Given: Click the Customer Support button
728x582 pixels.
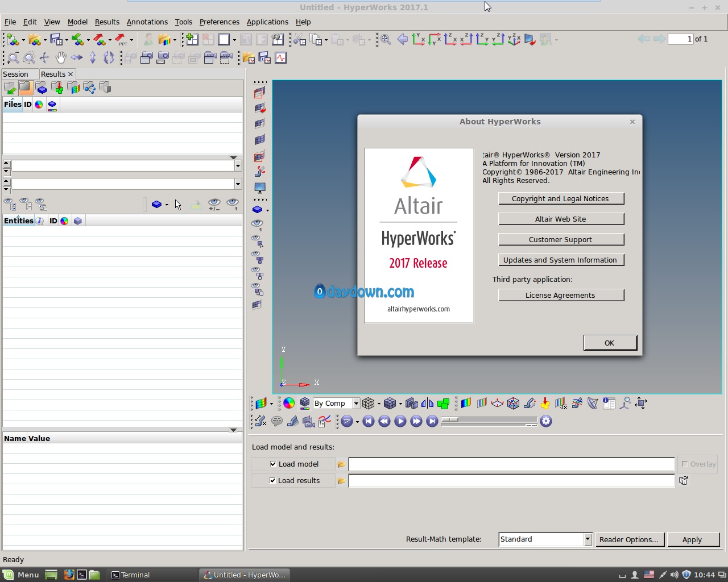Looking at the screenshot, I should point(561,239).
